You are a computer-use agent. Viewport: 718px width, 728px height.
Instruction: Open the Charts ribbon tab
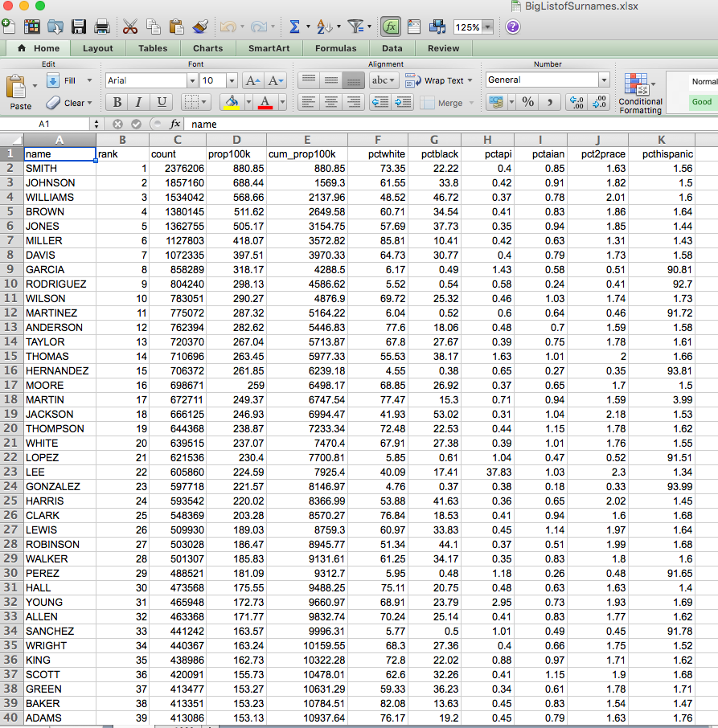coord(207,48)
